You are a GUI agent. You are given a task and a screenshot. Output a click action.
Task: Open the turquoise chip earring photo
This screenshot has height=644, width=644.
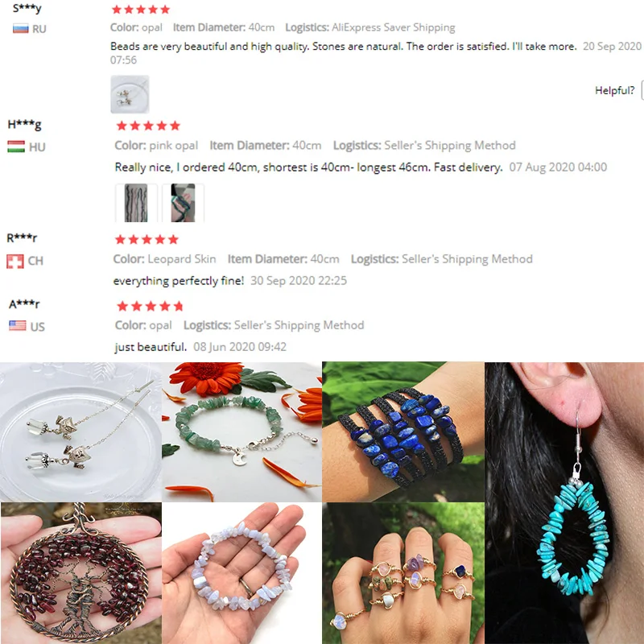564,502
